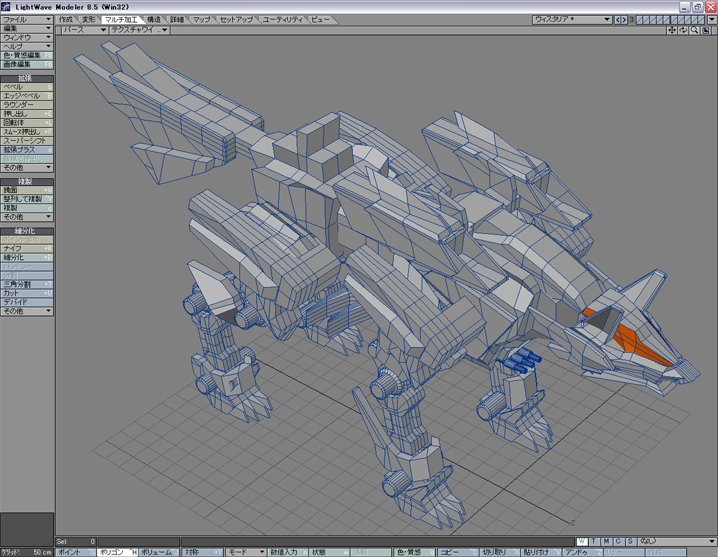Click the 三角分割 triangulate button
718x557 pixels.
[x=27, y=284]
